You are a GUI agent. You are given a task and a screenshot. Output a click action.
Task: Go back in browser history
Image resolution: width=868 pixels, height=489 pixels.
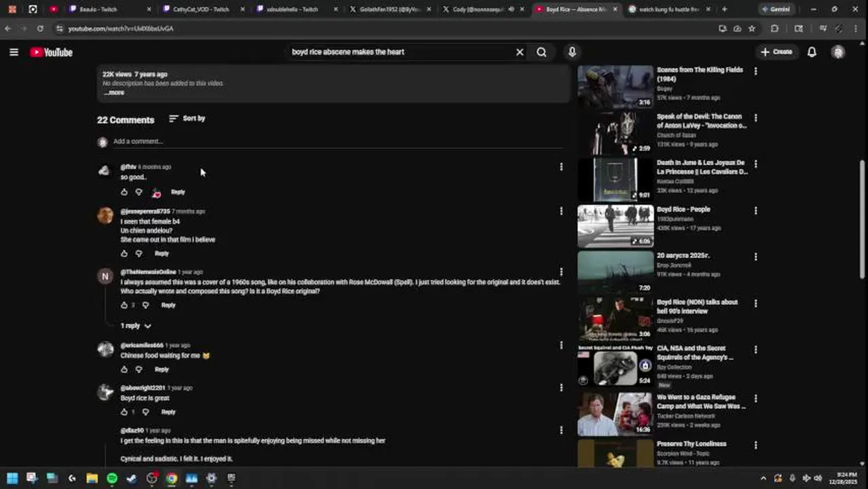coord(7,29)
